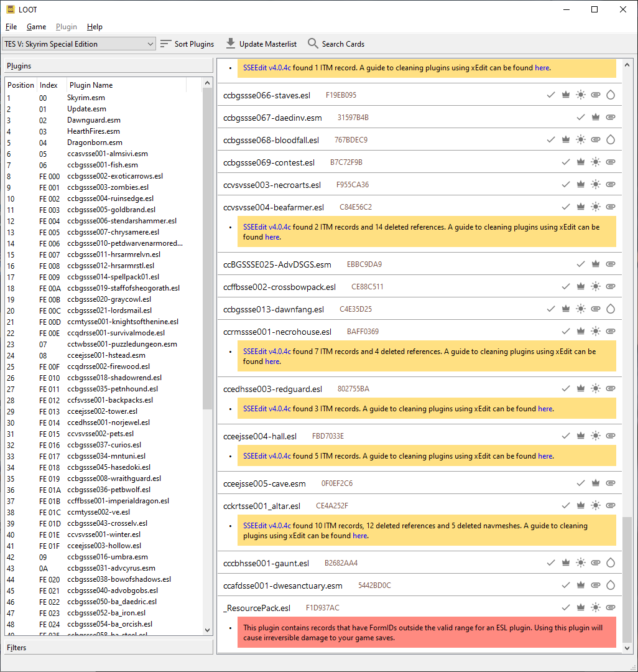This screenshot has height=672, width=638.
Task: Open the 'here' link in ccedhsse003-redguard.esl message
Action: tap(545, 409)
